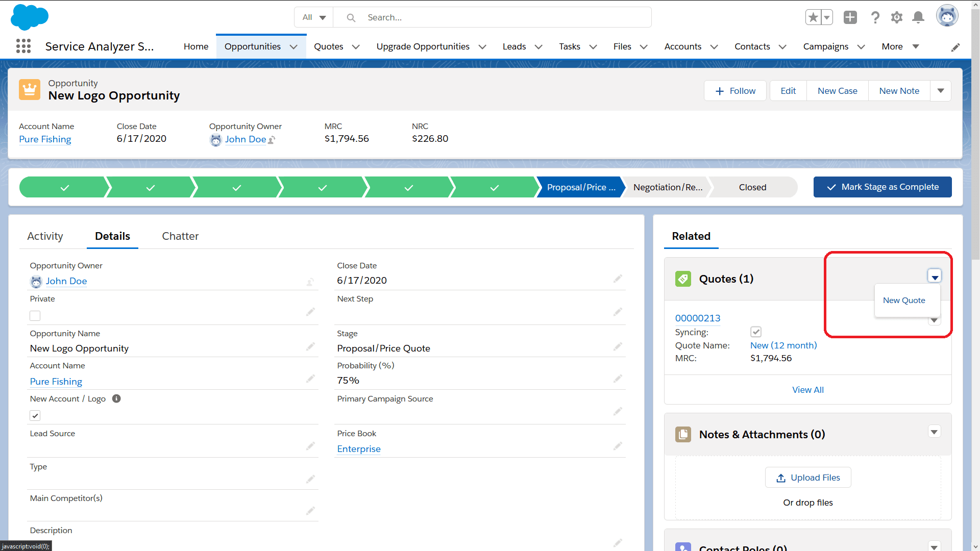980x551 pixels.
Task: Edit the Probability field pencil
Action: click(618, 379)
